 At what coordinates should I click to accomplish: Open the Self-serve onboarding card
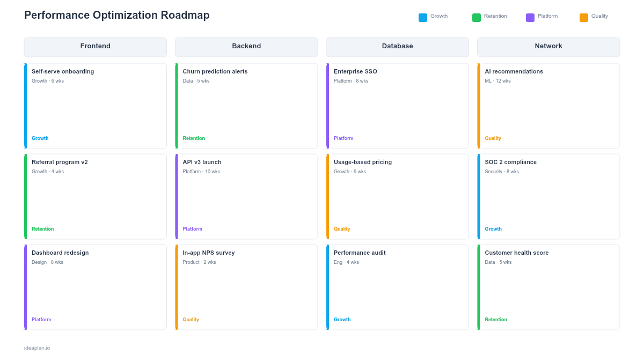[95, 105]
